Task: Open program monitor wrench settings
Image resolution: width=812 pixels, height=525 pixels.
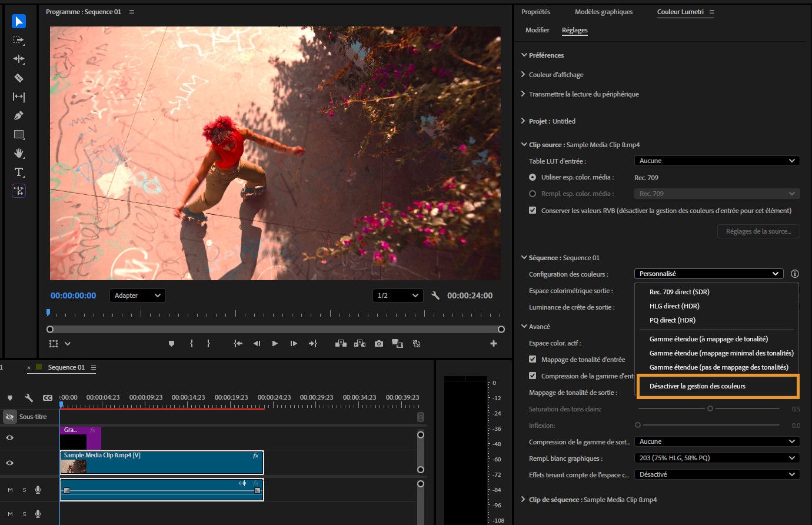Action: (x=435, y=295)
